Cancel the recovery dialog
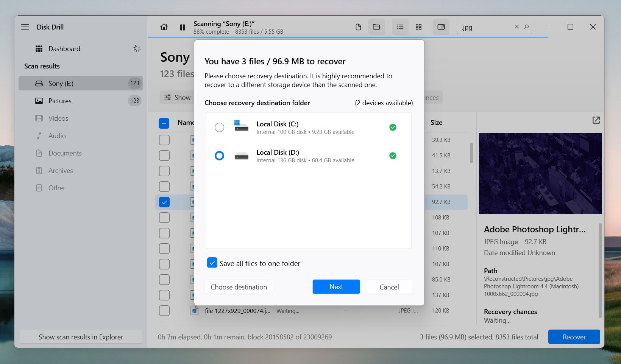Viewport: 621px width, 364px height. point(389,287)
